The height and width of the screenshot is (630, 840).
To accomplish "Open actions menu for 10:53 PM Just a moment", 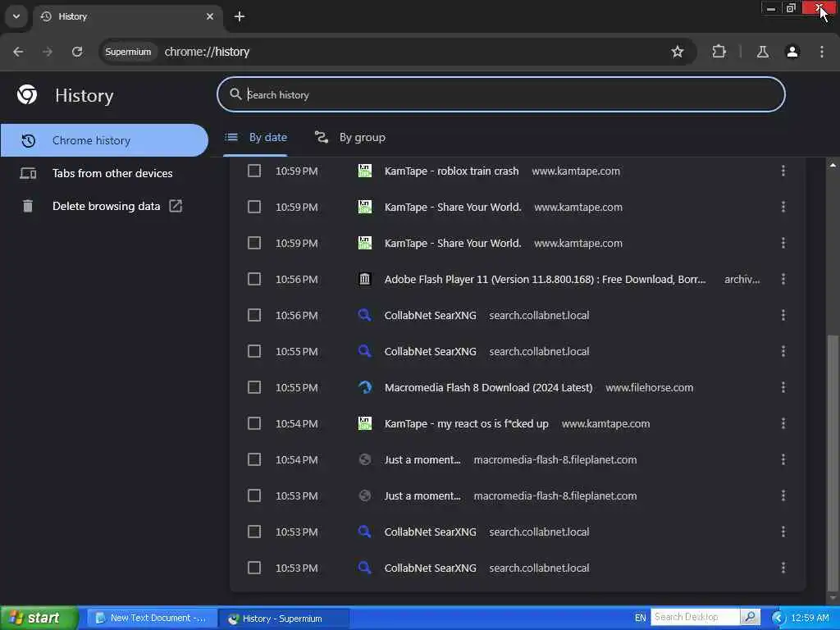I will pos(783,495).
